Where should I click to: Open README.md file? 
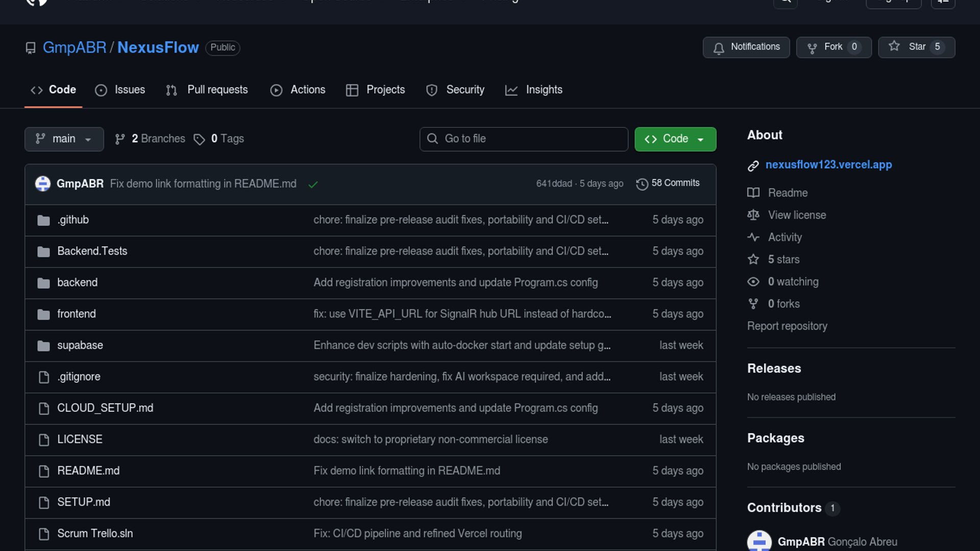[x=88, y=470]
